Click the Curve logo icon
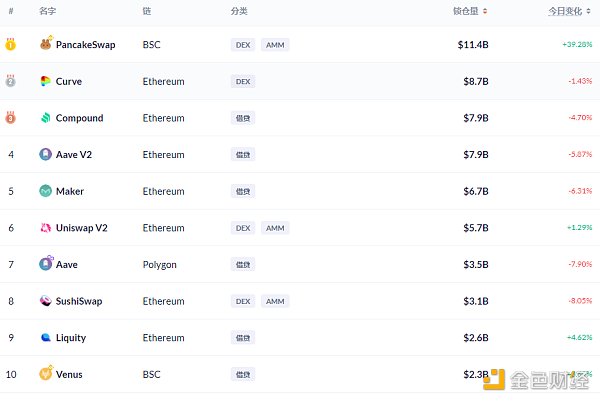 point(46,81)
